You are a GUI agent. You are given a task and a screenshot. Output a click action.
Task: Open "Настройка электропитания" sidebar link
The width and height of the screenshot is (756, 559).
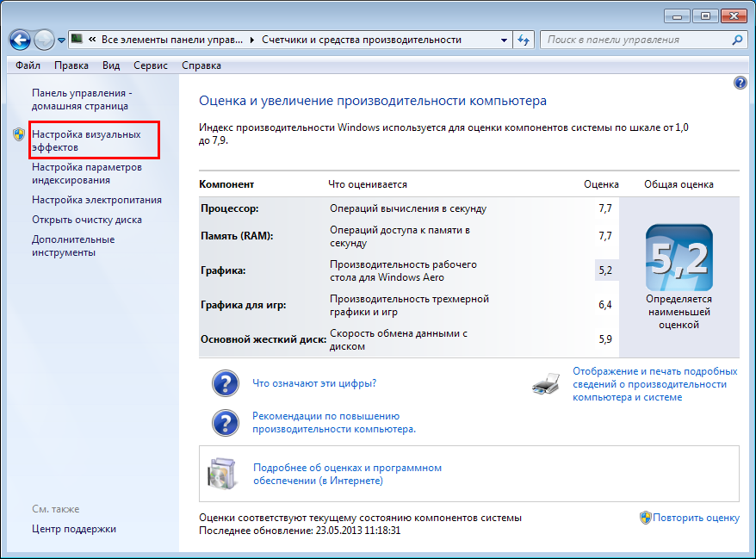tap(96, 200)
